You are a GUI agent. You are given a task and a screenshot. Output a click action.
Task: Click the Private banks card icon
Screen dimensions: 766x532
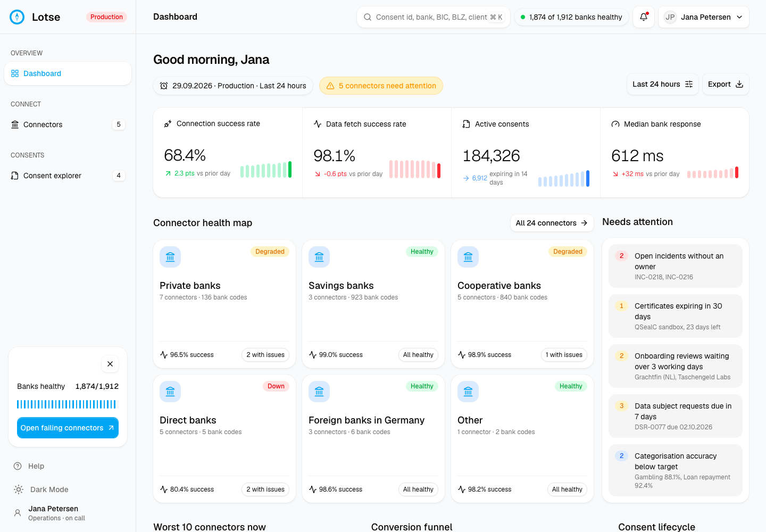(170, 257)
